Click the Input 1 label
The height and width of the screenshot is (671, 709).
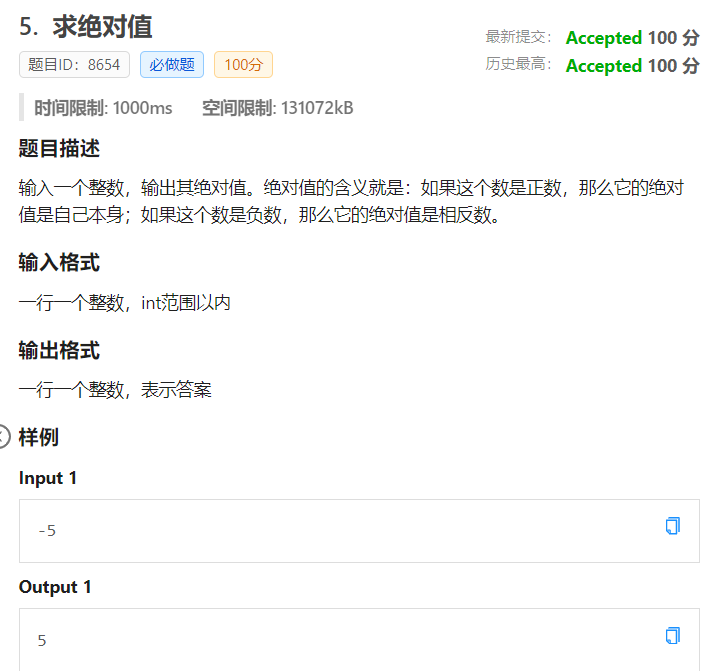(x=47, y=478)
